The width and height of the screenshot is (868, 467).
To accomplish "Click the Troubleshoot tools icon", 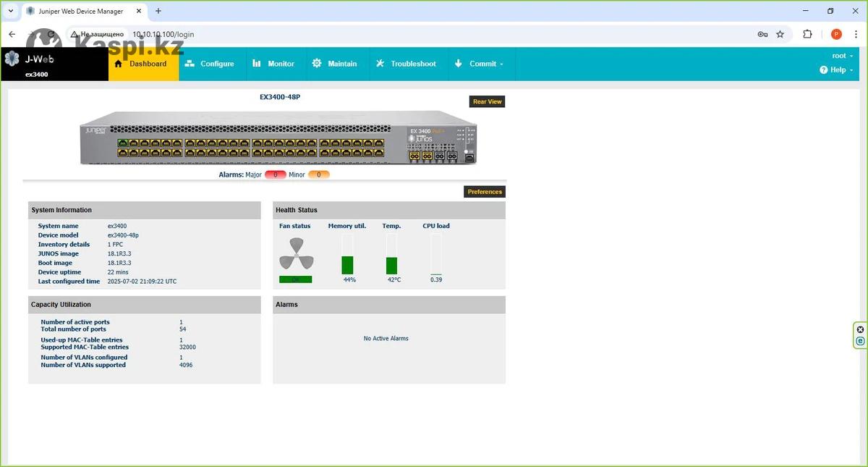I will tap(380, 64).
